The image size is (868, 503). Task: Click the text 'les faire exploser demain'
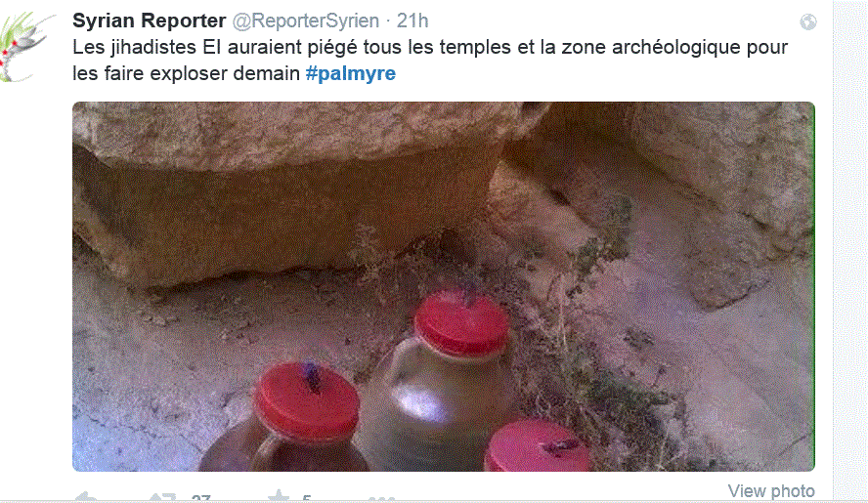[x=186, y=73]
